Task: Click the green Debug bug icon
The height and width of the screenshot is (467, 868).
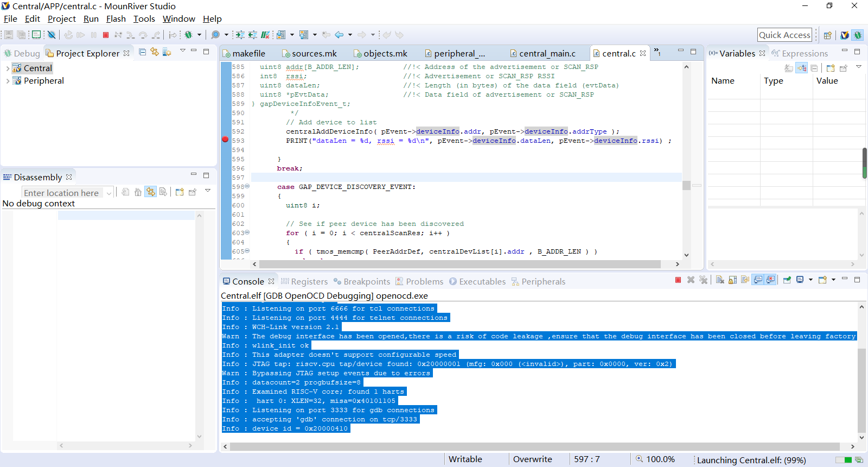Action: pos(188,35)
